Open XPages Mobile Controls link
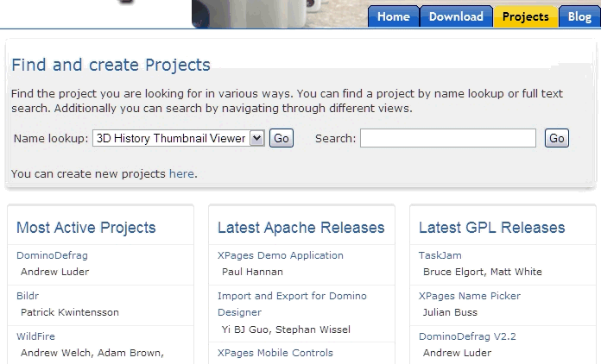The width and height of the screenshot is (601, 364). click(x=275, y=353)
